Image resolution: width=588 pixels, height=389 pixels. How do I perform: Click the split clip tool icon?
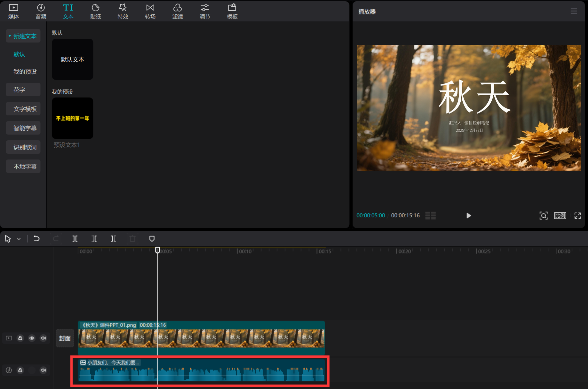coord(75,239)
